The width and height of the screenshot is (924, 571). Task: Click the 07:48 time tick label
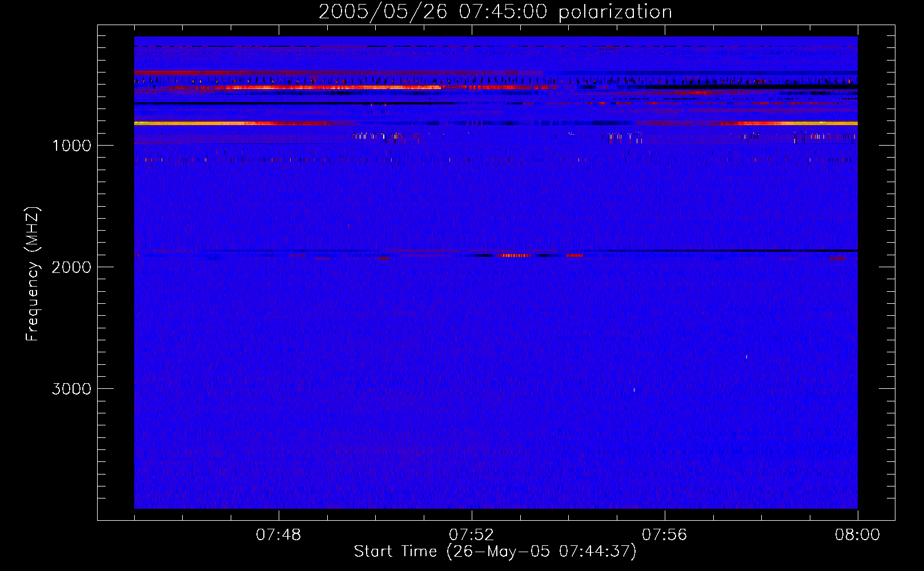(x=279, y=535)
